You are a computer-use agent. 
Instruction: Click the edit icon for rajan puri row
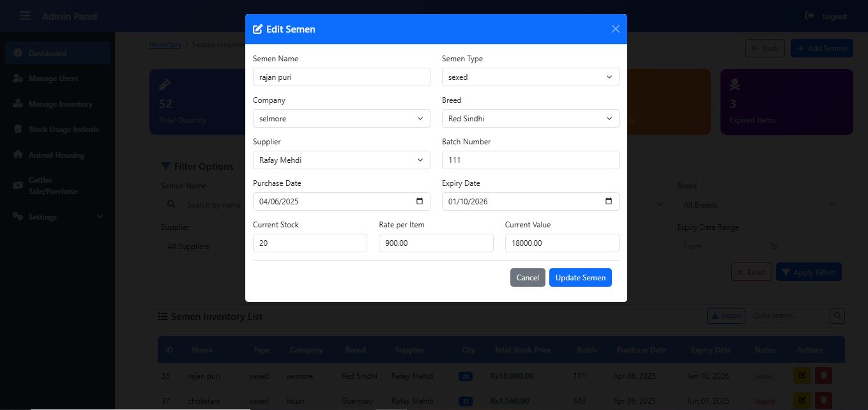802,376
